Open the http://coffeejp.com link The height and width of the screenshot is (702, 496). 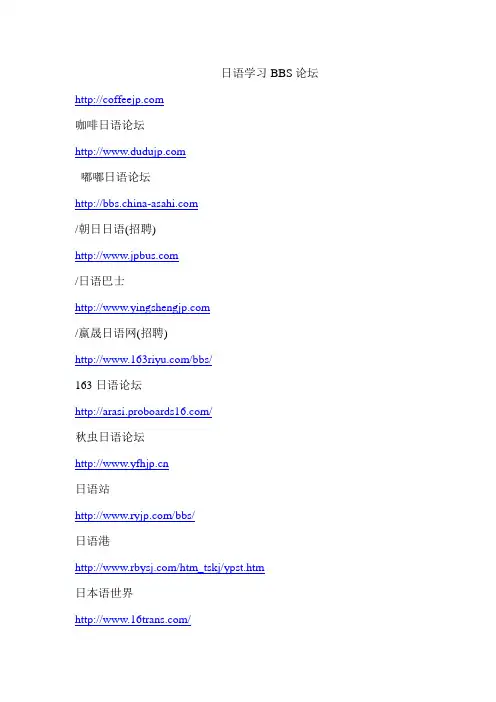(120, 100)
